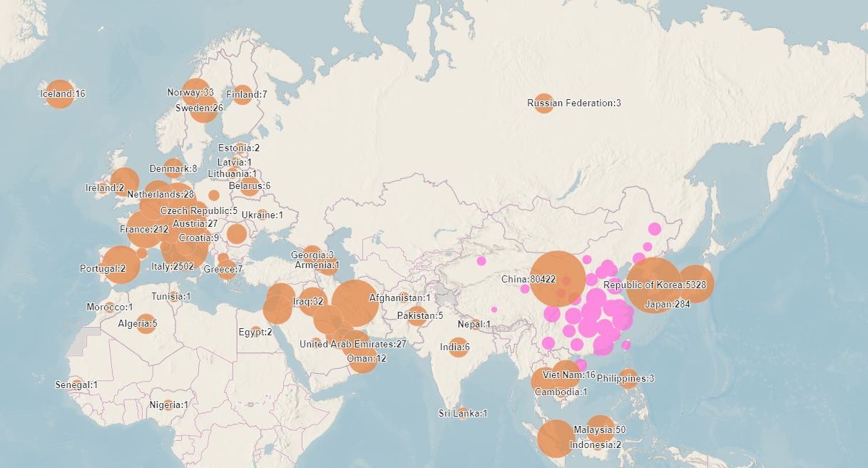868x468 pixels.
Task: Click the Russian Federation:3 marker
Action: click(543, 103)
